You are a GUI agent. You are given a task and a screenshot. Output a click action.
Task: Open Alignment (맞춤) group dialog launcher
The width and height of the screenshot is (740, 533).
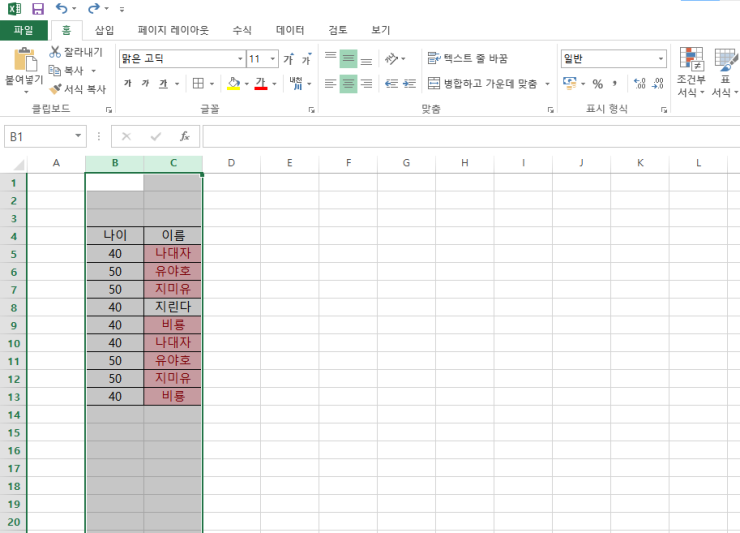tap(550, 110)
